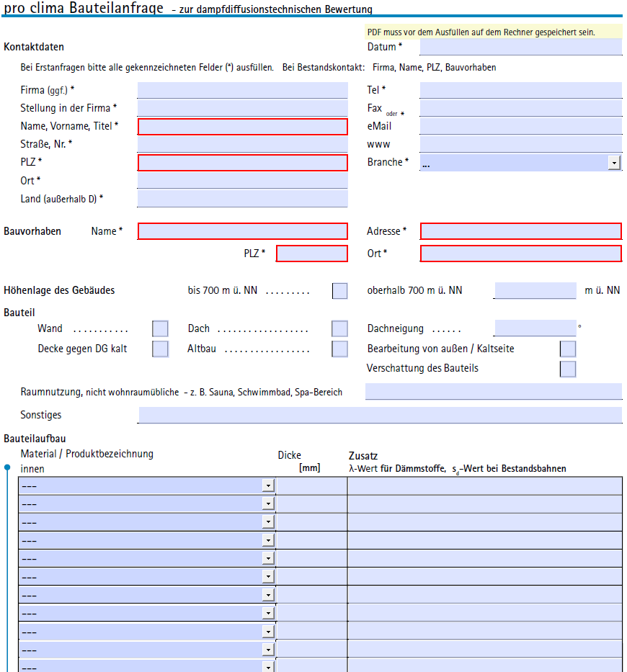Enable Verschattung des Bauteils checkbox
Image resolution: width=627 pixels, height=672 pixels.
(x=568, y=369)
